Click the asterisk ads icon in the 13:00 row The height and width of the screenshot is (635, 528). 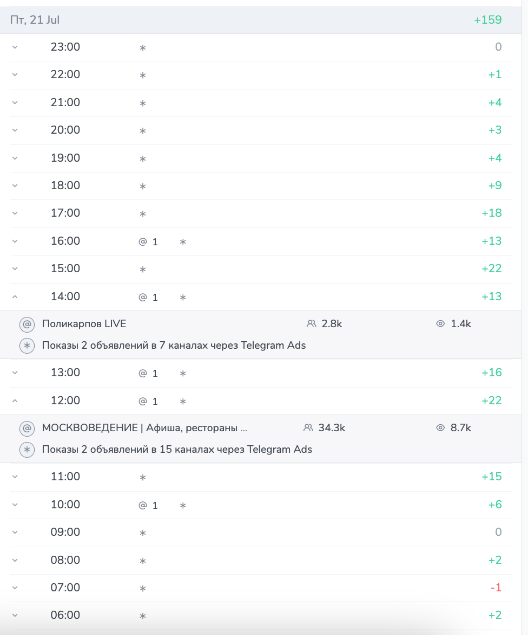(183, 373)
